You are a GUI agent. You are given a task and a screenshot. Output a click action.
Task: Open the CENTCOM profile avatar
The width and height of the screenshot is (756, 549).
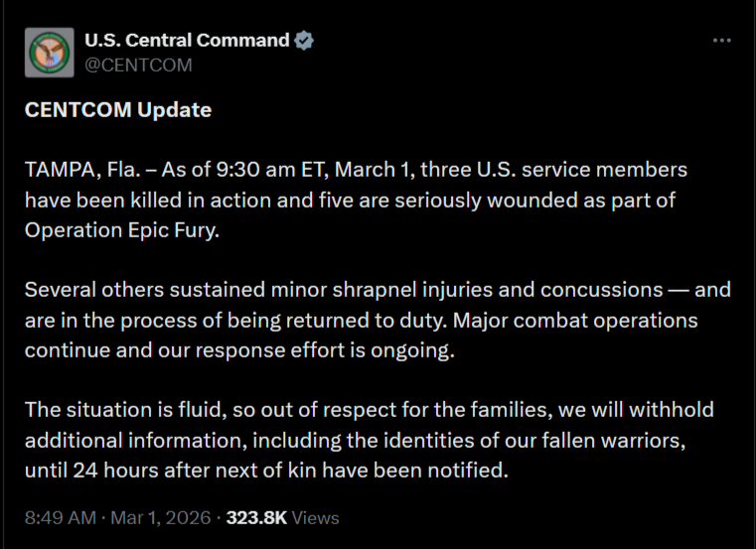pyautogui.click(x=49, y=53)
